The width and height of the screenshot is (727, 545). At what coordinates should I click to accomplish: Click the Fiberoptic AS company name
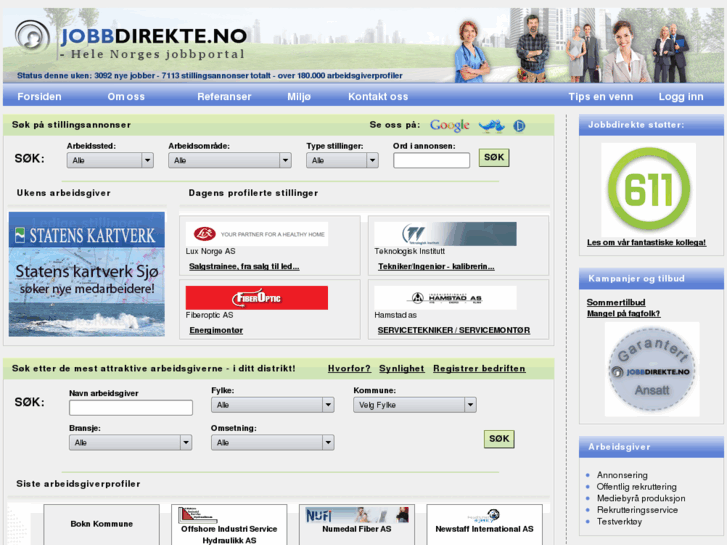click(x=210, y=315)
